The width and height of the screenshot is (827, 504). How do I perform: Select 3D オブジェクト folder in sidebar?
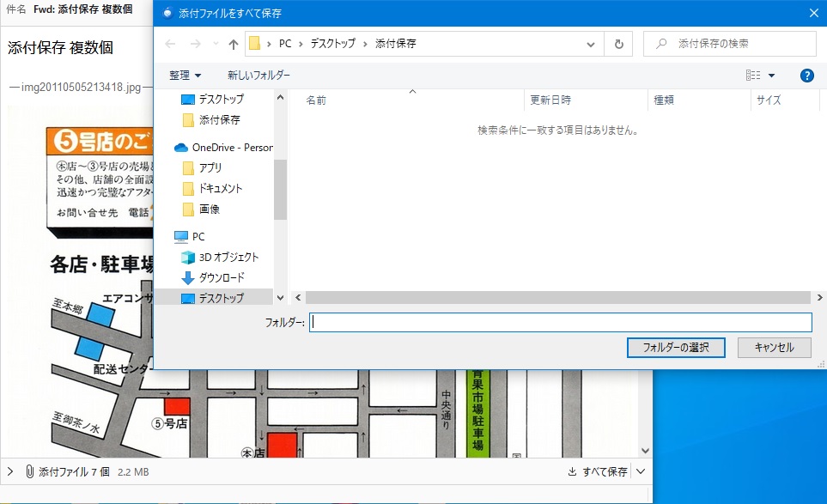tap(228, 257)
